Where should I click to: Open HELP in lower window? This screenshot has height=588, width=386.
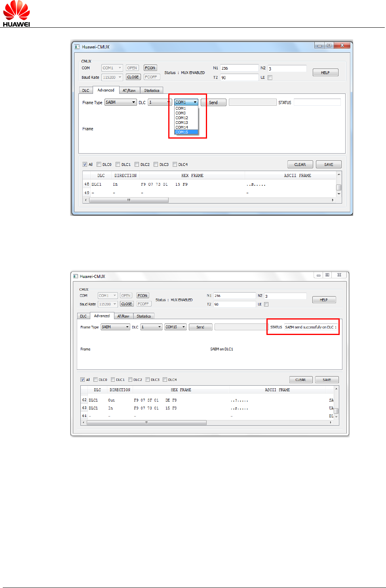click(x=324, y=300)
